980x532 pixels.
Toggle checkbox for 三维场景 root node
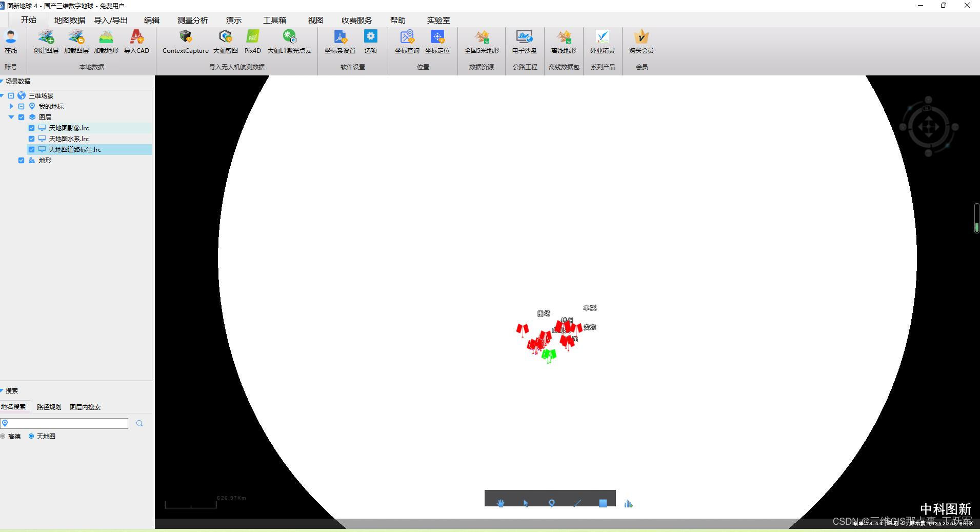click(11, 95)
